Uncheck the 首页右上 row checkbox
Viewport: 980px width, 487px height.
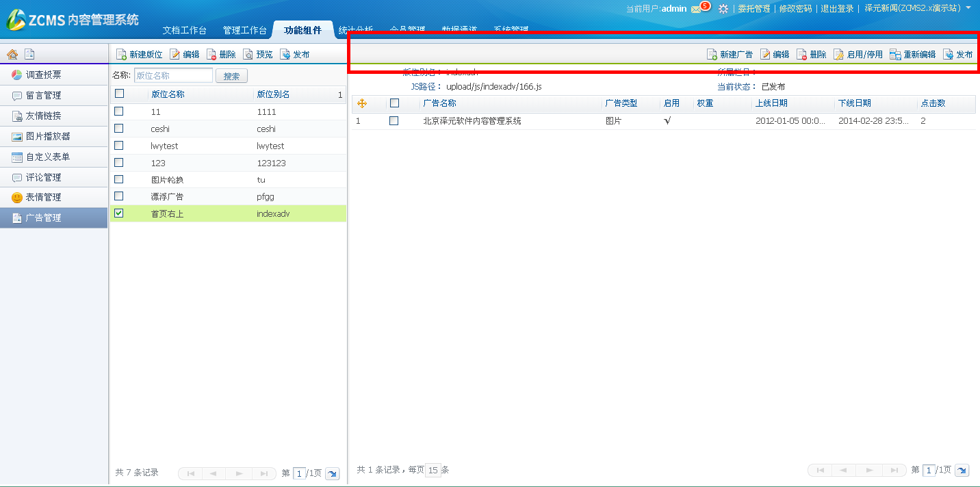(x=119, y=213)
